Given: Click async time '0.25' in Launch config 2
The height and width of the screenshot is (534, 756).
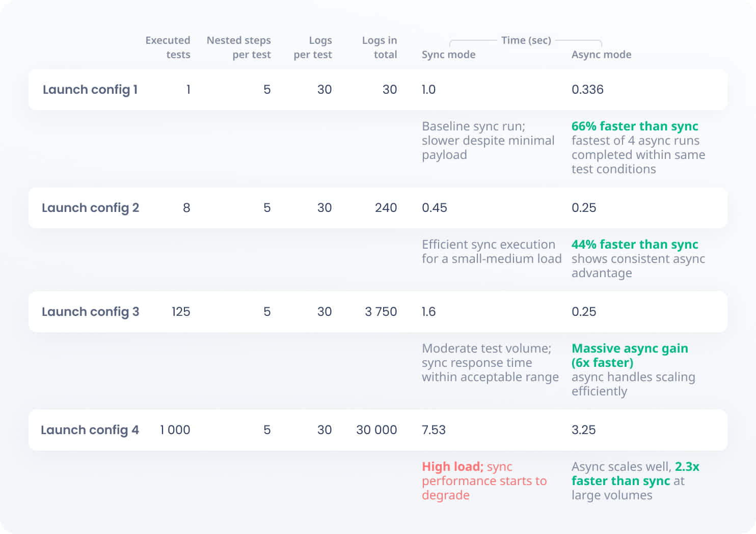Looking at the screenshot, I should click(584, 208).
